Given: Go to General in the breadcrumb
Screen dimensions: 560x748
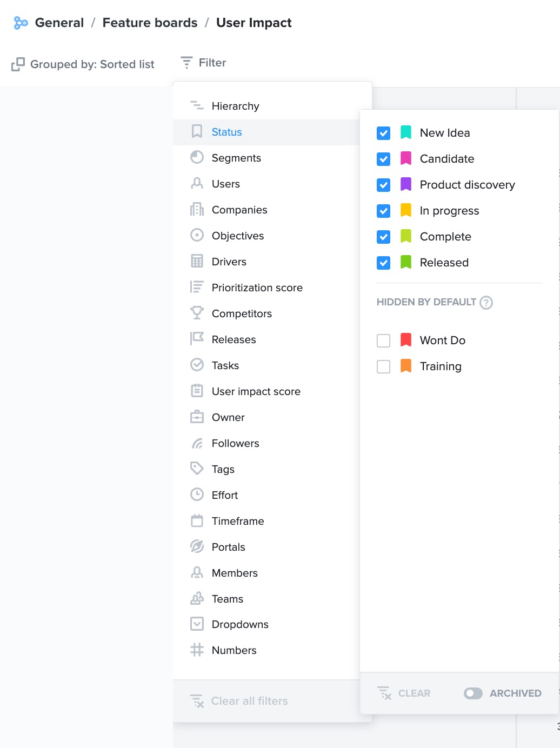Looking at the screenshot, I should (59, 23).
